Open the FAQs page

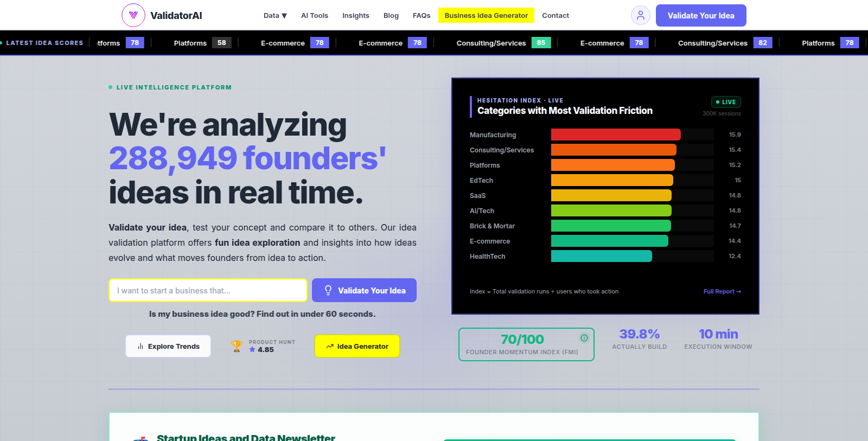click(x=422, y=16)
